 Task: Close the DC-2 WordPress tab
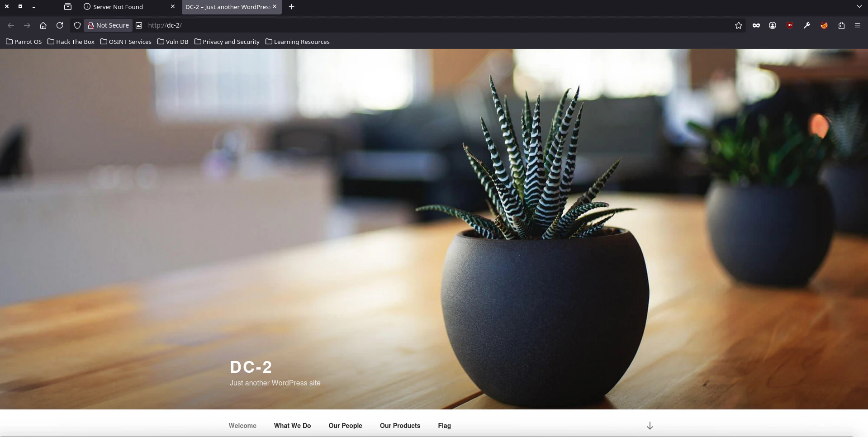pos(275,7)
